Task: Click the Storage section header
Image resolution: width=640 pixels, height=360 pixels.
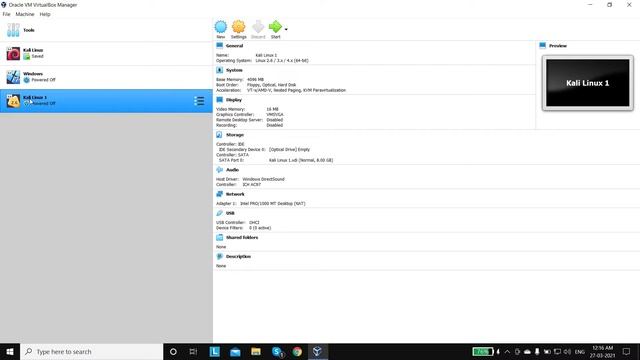Action: [x=235, y=135]
